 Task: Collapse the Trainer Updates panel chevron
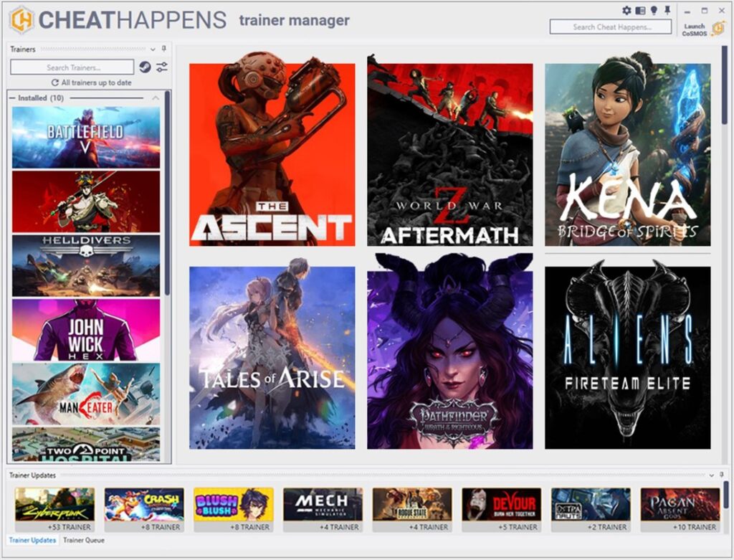point(711,475)
